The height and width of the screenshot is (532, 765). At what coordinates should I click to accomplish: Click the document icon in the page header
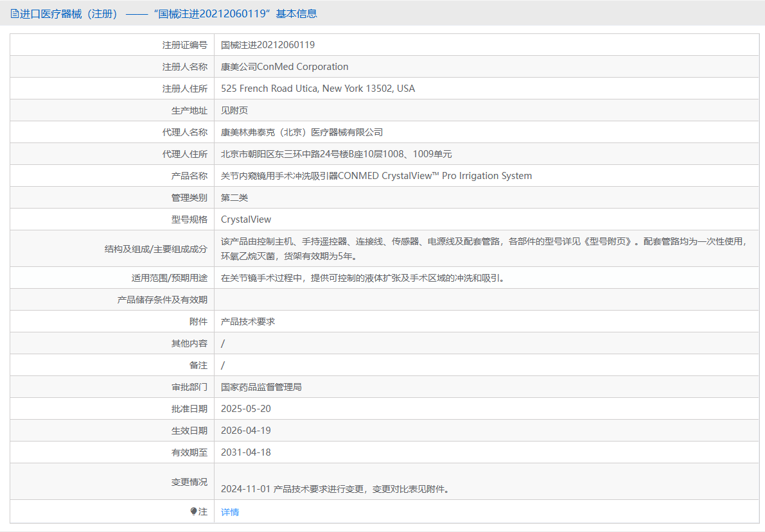pos(15,13)
